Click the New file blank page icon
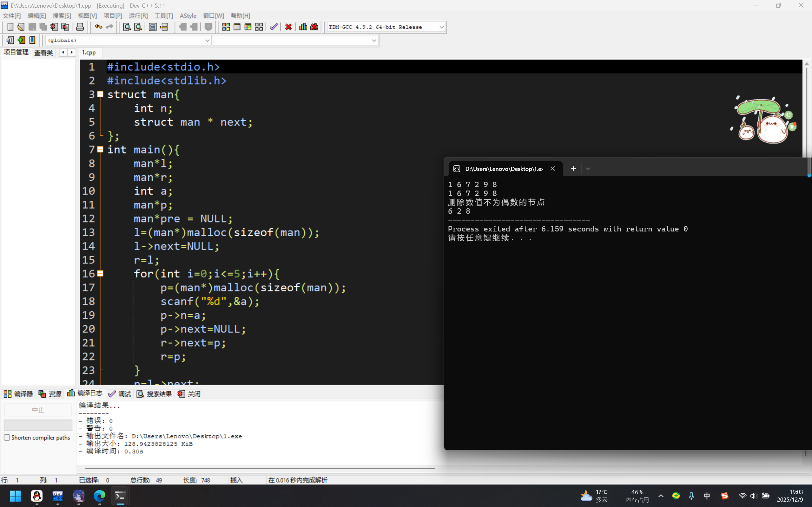The height and width of the screenshot is (507, 812). (x=10, y=27)
